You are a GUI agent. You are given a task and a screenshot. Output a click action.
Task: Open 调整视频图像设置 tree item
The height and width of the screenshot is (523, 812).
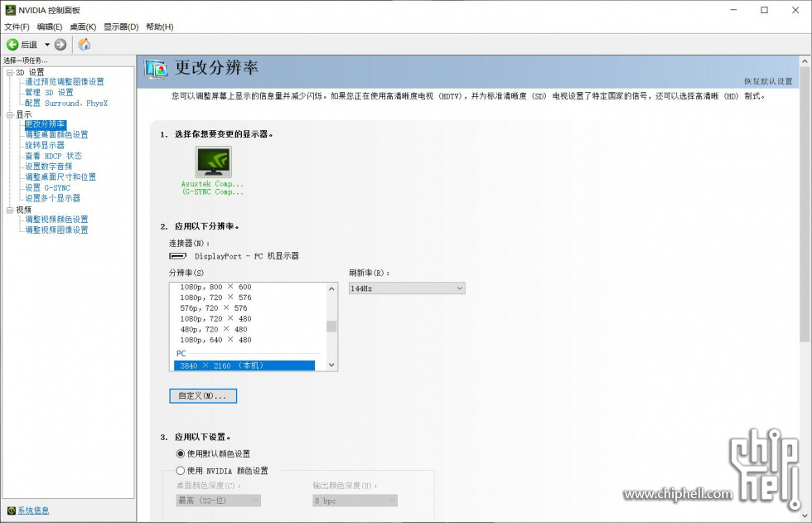click(56, 230)
